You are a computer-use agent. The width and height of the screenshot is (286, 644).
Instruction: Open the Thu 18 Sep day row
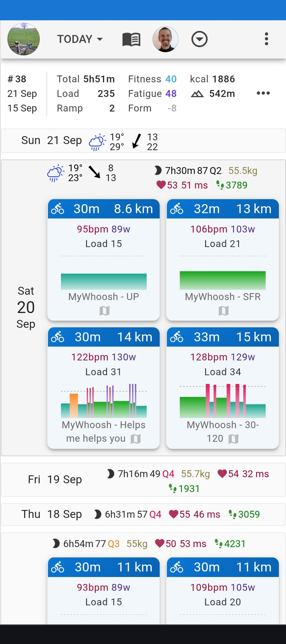(51, 514)
